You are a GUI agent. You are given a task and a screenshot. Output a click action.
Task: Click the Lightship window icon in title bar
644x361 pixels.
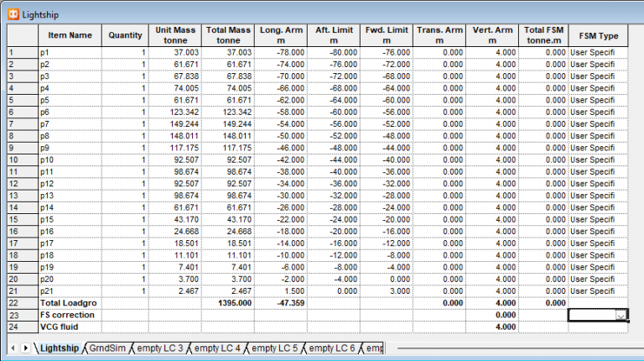(x=13, y=13)
